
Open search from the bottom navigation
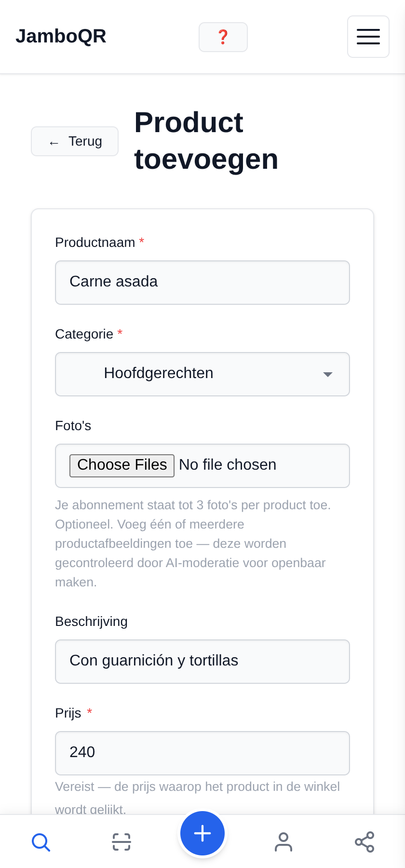click(40, 842)
